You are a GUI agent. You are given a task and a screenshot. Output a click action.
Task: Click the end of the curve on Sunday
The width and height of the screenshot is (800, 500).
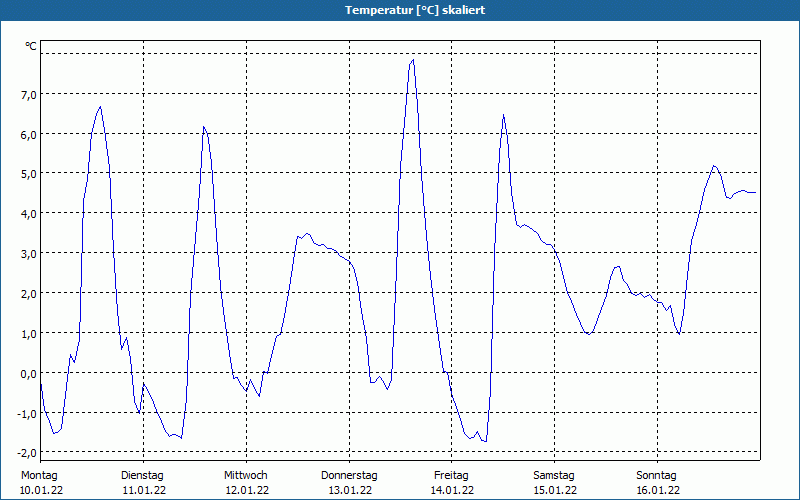coord(755,192)
